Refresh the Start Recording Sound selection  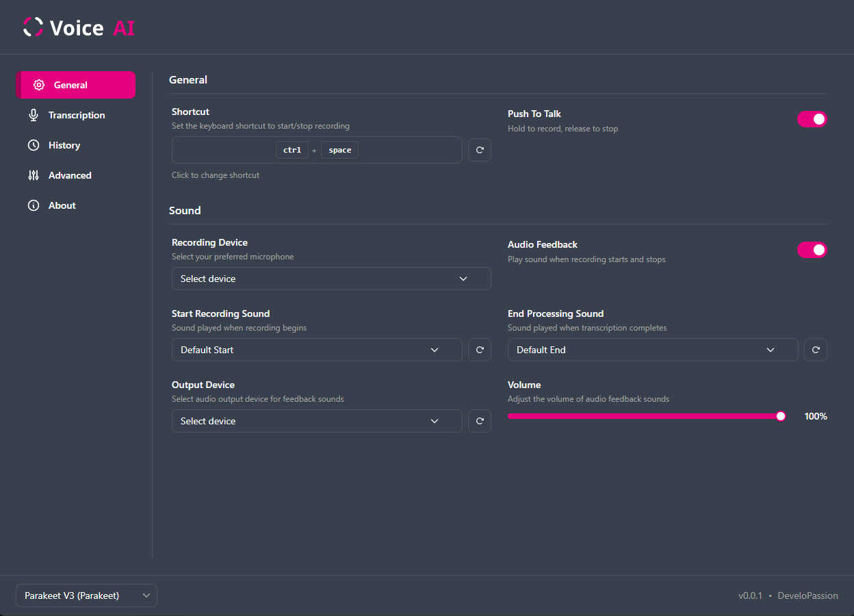(x=479, y=350)
